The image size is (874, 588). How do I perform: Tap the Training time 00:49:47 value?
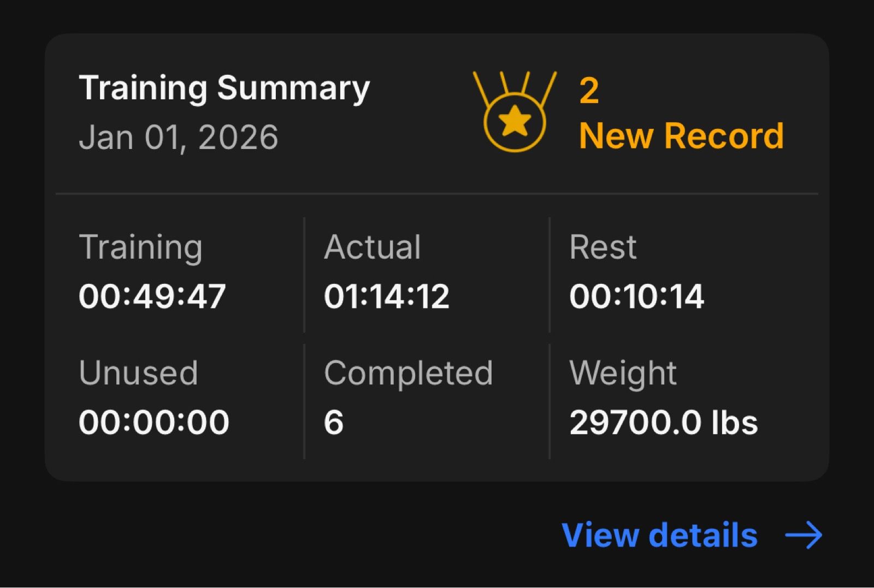pyautogui.click(x=152, y=296)
